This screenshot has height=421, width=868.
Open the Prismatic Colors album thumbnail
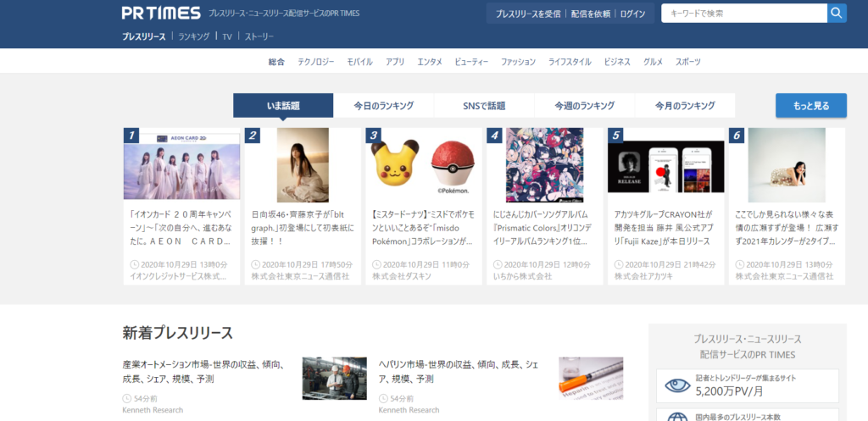tap(545, 165)
